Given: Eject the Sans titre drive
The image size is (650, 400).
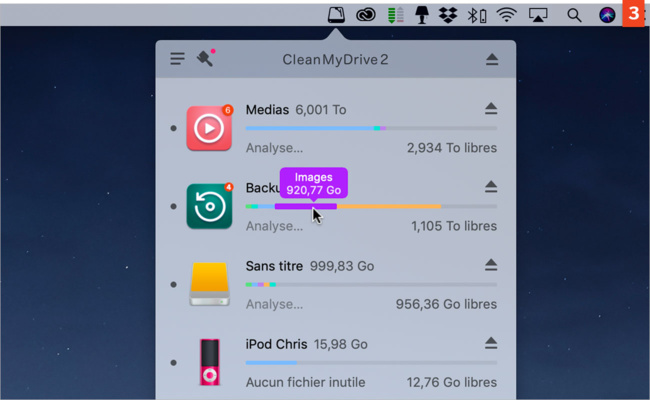Looking at the screenshot, I should [491, 265].
